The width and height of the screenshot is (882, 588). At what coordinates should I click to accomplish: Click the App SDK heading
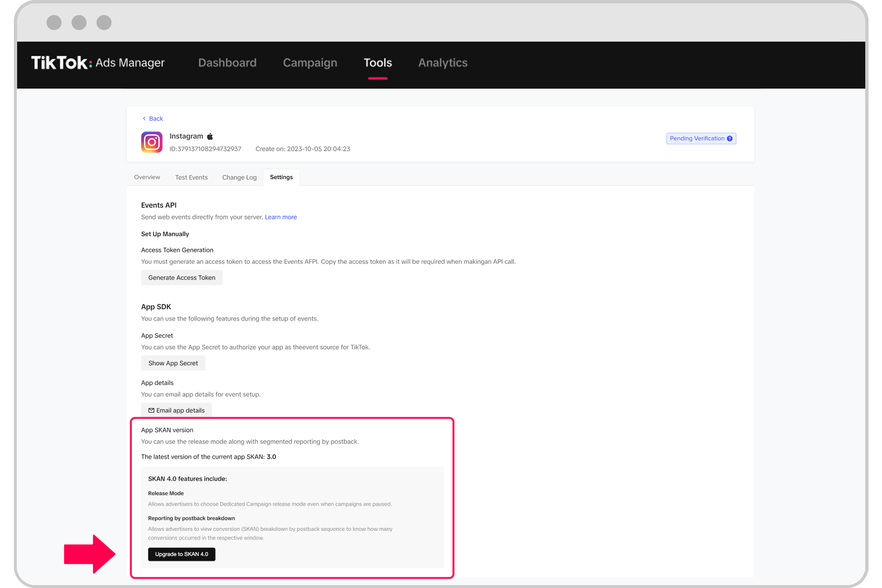[x=156, y=307]
